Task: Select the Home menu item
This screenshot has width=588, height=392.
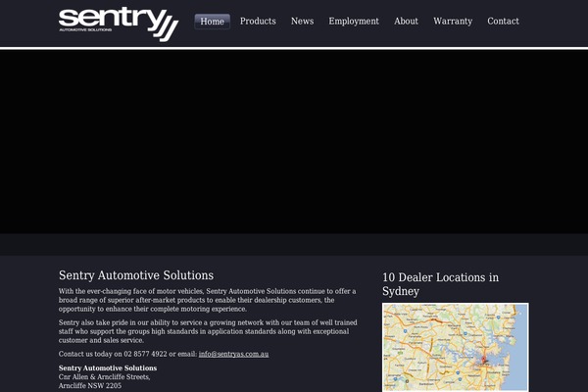Action: pyautogui.click(x=213, y=22)
